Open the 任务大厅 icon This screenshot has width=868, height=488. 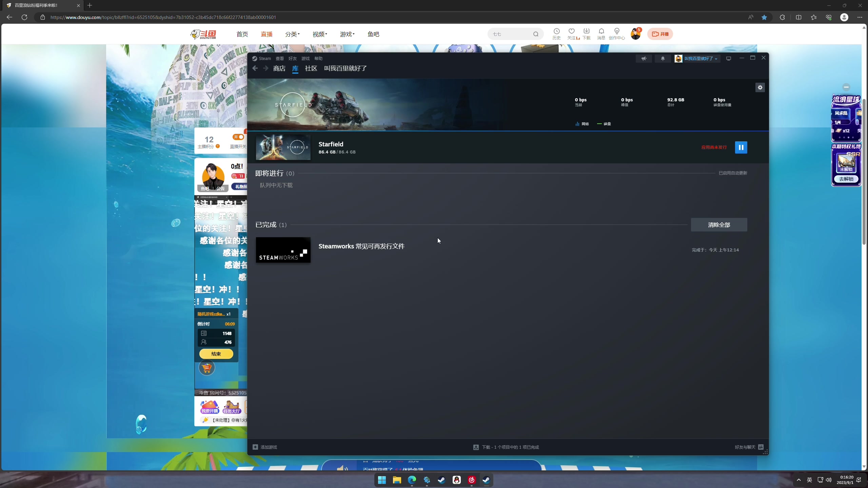(x=232, y=407)
